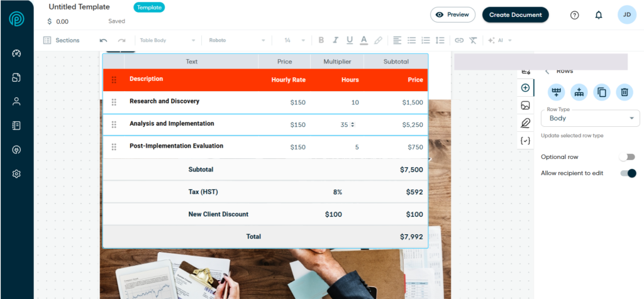The height and width of the screenshot is (299, 644).
Task: Toggle the Optional row switch
Action: point(628,157)
